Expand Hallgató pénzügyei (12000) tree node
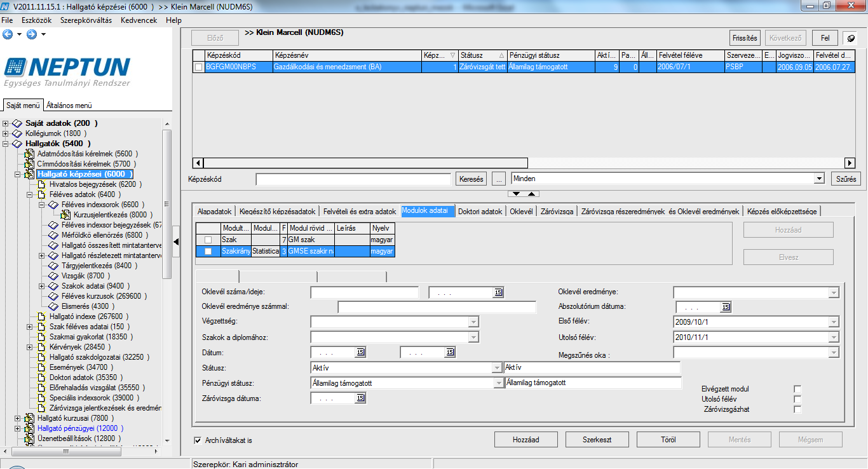 (x=18, y=428)
